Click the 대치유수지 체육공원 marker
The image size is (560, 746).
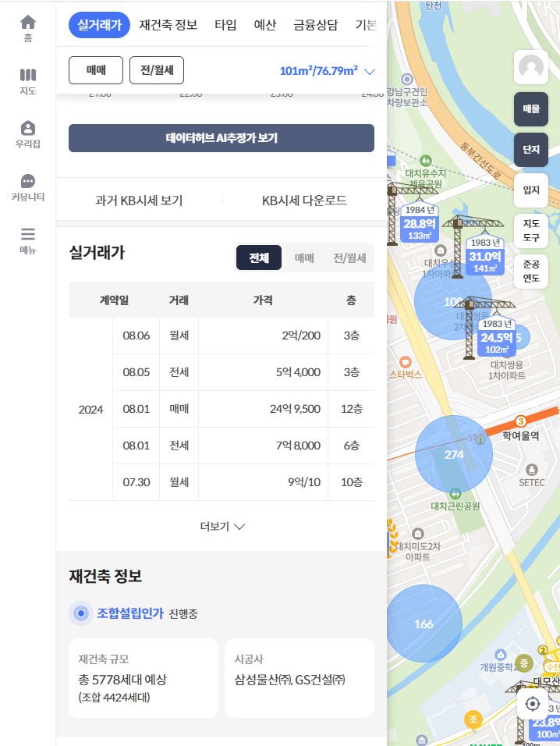(426, 171)
